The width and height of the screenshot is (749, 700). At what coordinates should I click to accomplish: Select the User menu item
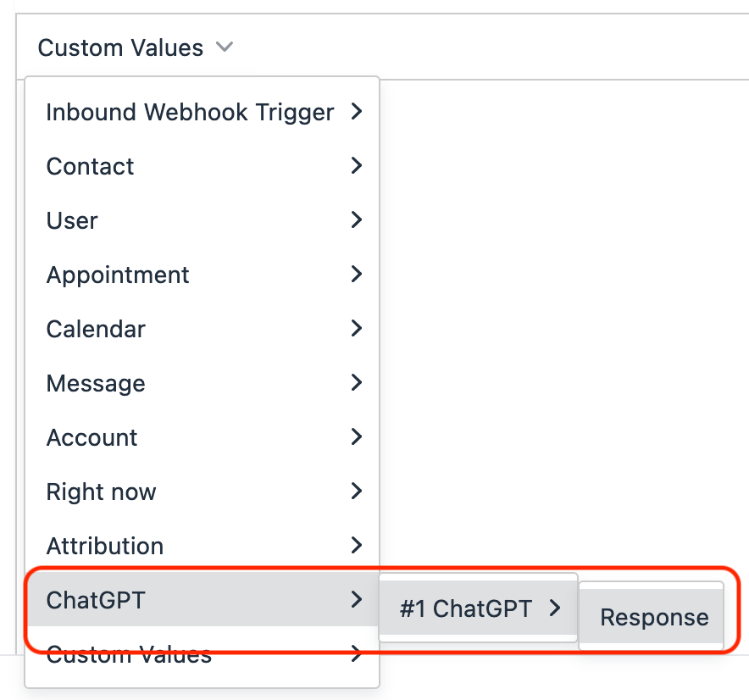pos(72,220)
